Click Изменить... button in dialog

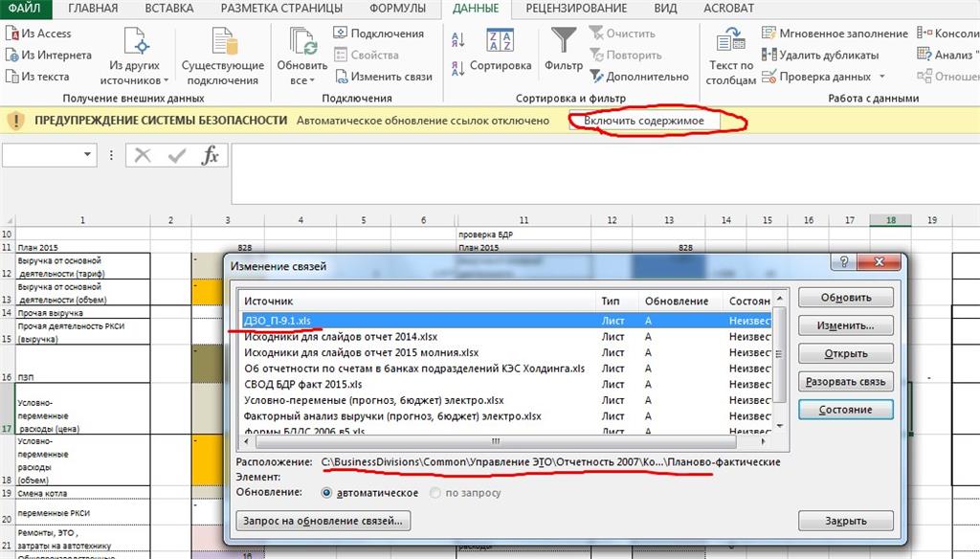click(846, 325)
